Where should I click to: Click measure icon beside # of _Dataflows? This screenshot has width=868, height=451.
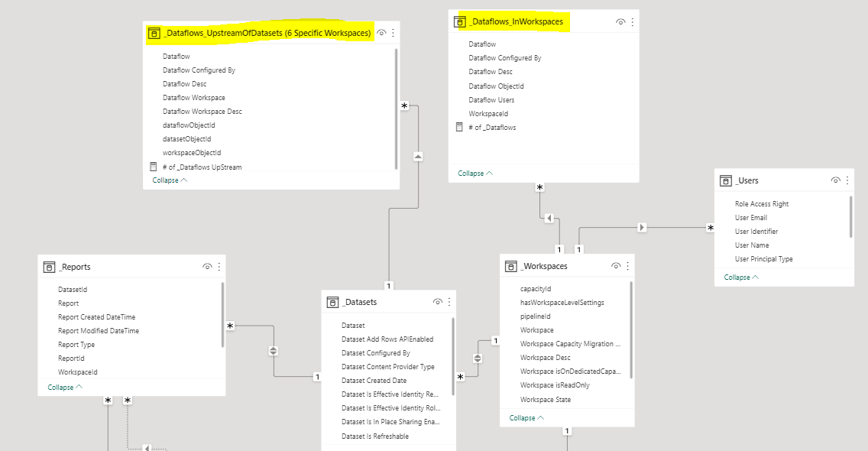point(459,127)
